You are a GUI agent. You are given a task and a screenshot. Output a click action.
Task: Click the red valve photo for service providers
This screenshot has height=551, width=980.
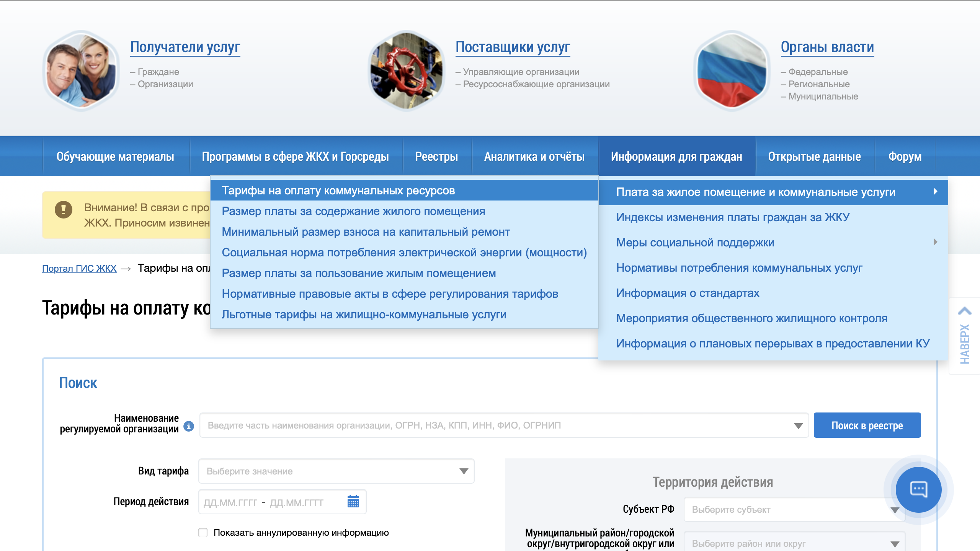[407, 71]
